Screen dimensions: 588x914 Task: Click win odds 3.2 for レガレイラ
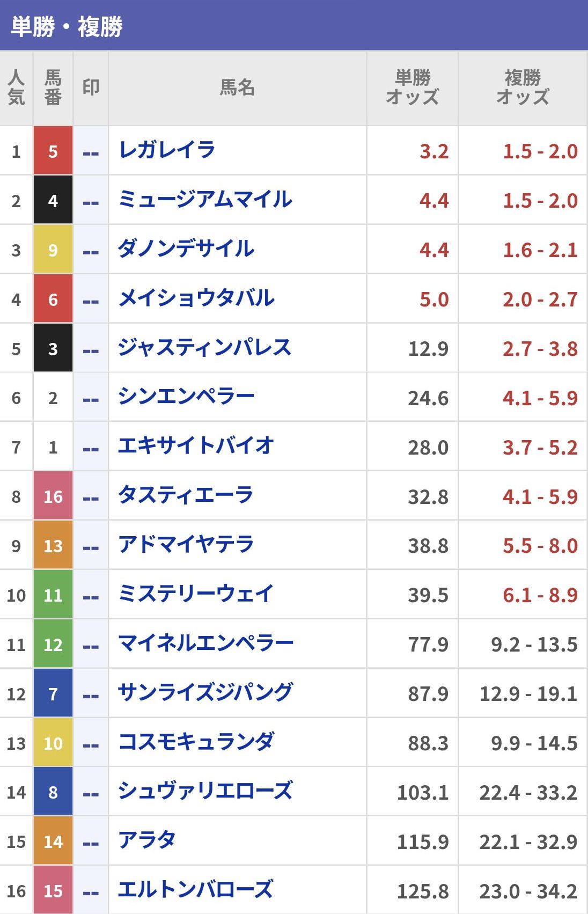click(433, 151)
